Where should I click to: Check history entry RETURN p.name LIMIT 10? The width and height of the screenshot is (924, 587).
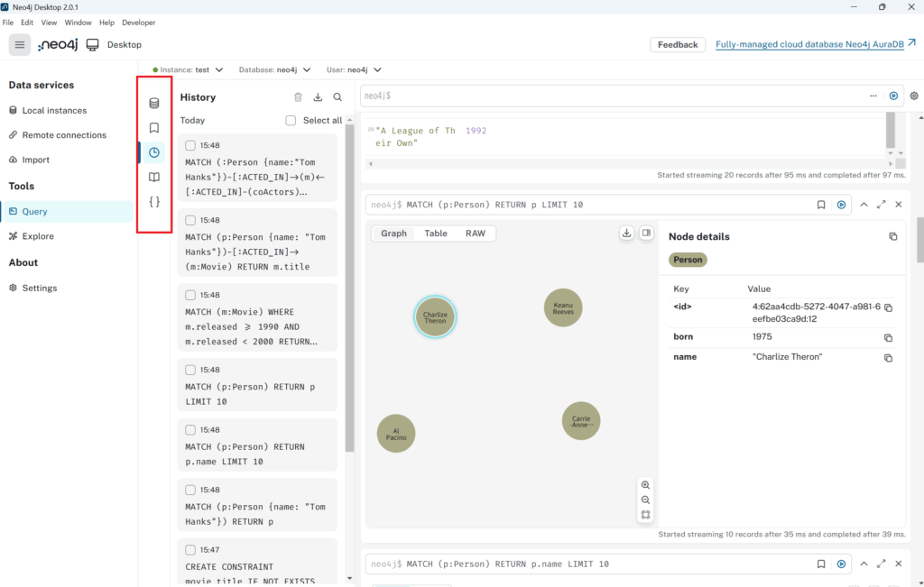[x=190, y=430]
